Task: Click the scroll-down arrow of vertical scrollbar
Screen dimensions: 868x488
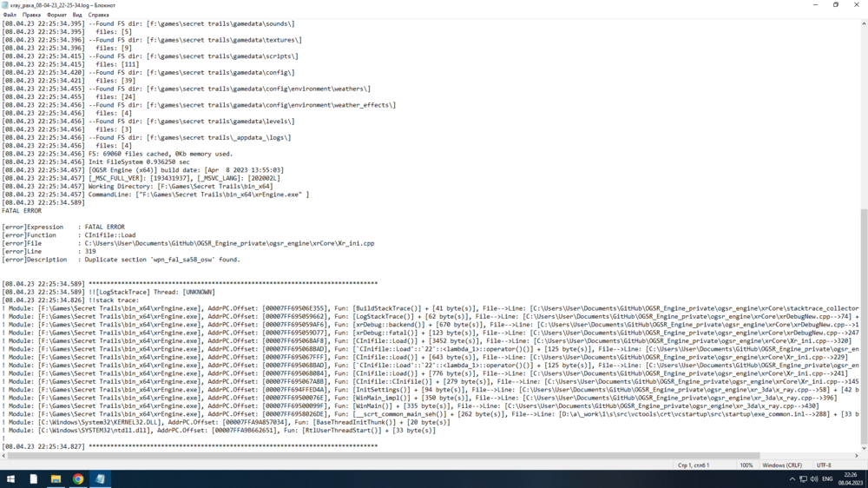Action: pyautogui.click(x=865, y=448)
